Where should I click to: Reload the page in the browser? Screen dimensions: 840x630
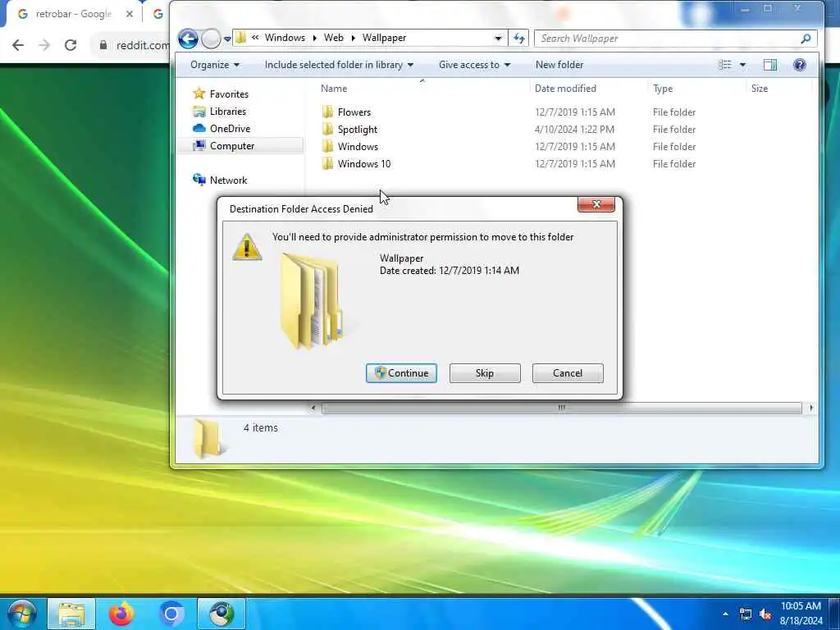pyautogui.click(x=71, y=45)
